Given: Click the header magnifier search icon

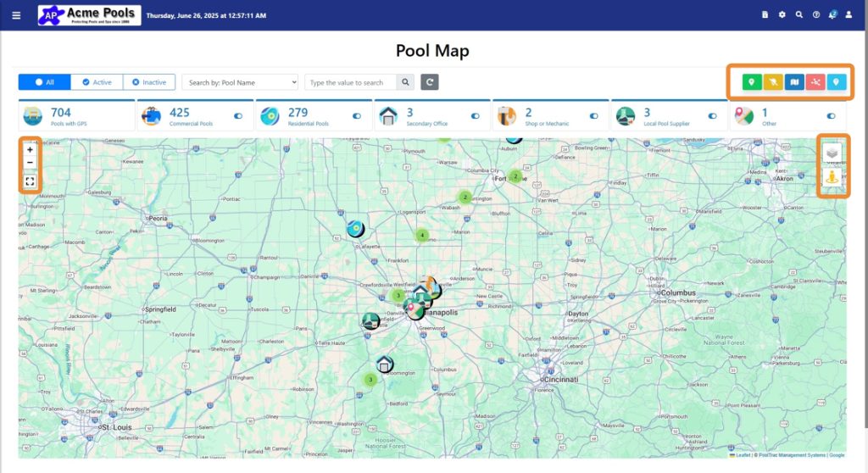Looking at the screenshot, I should [798, 15].
